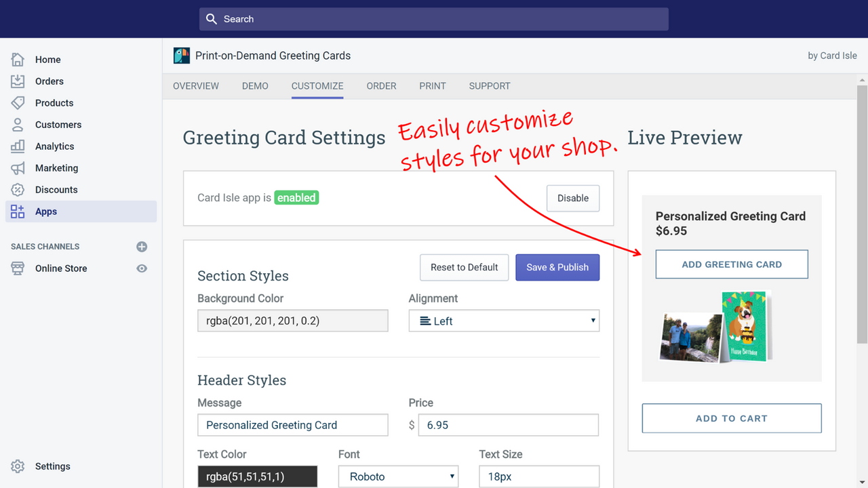Switch to the ORDER tab
Screen dimensions: 868x488
[x=382, y=86]
